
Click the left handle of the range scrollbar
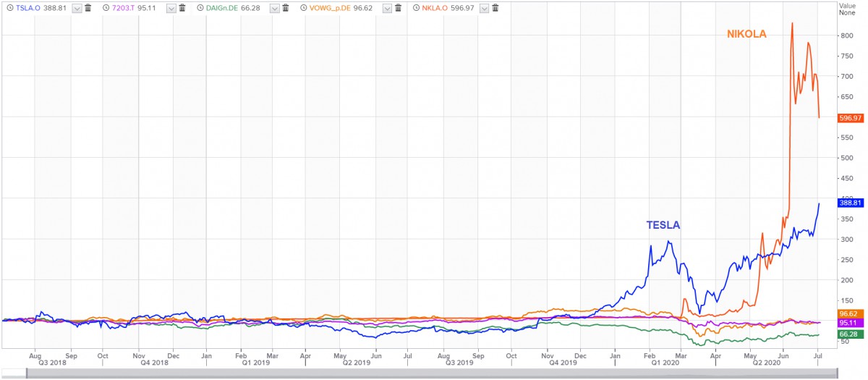click(26, 373)
